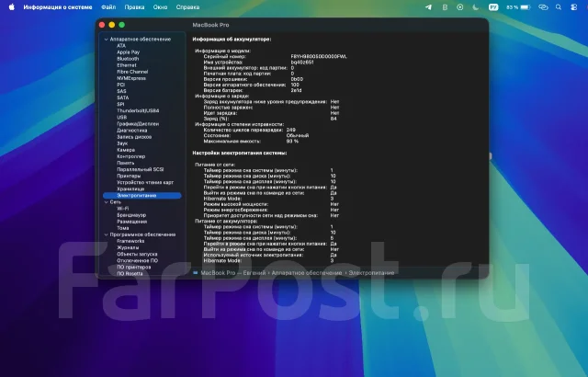The width and height of the screenshot is (588, 377).
Task: Select Устройство чтения карт in sidebar
Action: coord(145,182)
